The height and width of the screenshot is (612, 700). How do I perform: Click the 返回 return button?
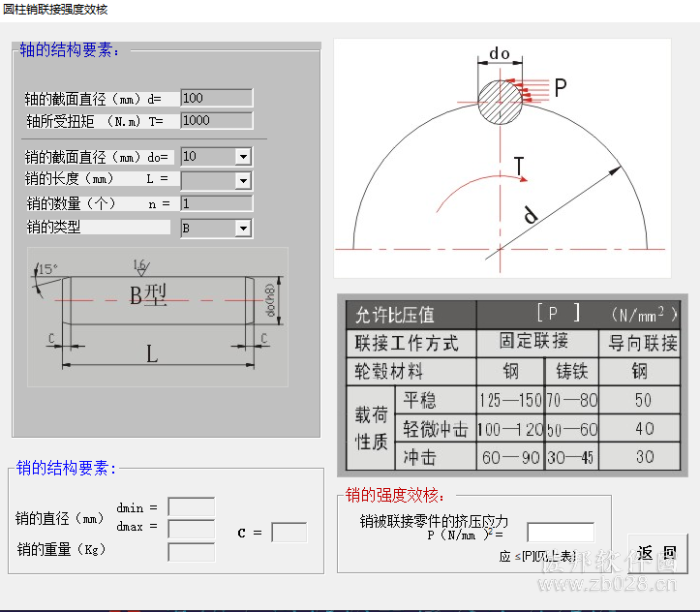pos(657,553)
